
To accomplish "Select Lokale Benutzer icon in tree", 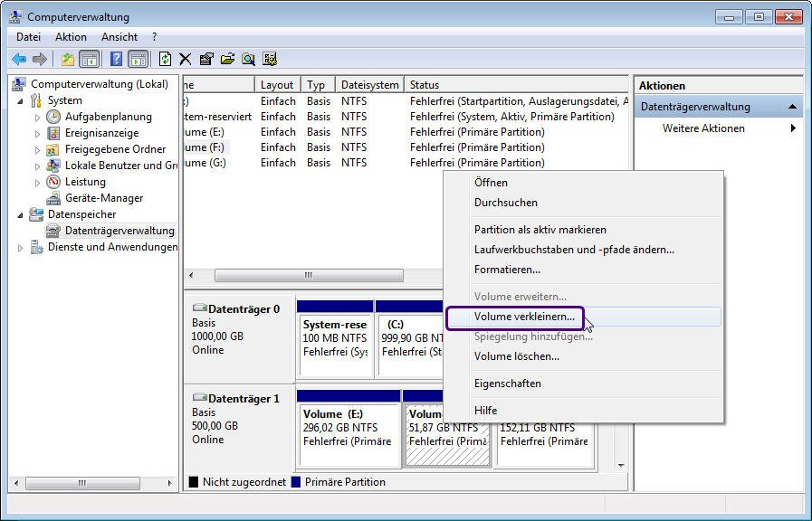I will [x=53, y=166].
